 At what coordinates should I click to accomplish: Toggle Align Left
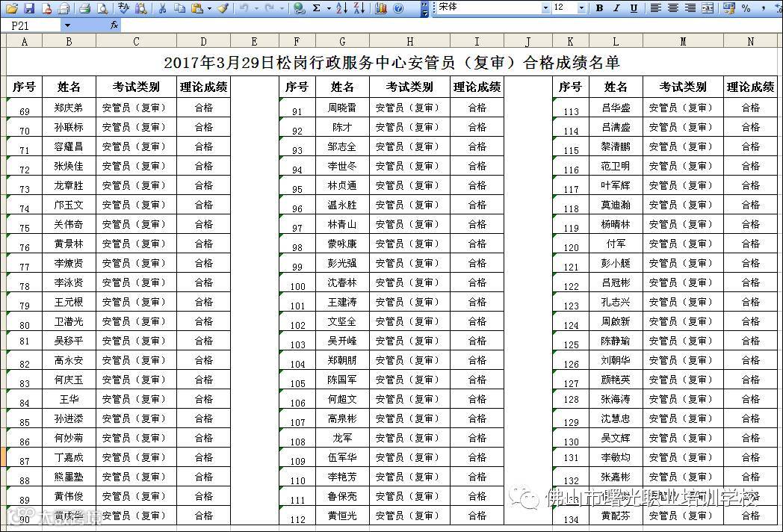(656, 8)
